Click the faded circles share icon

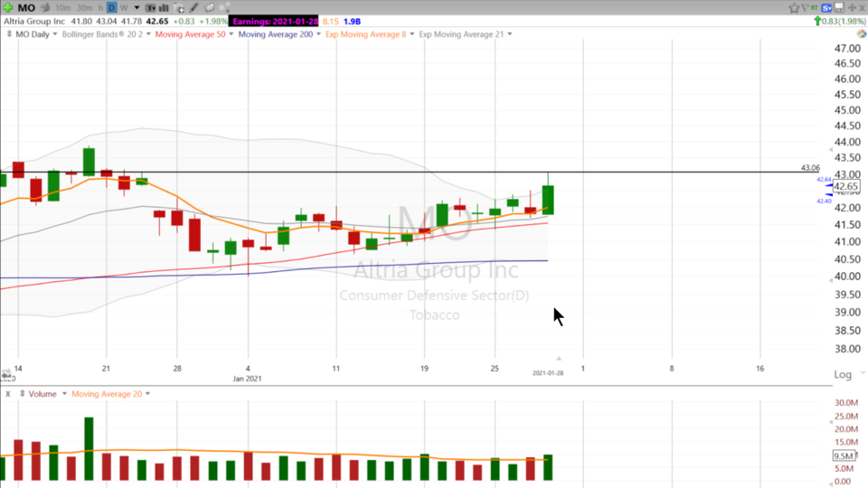pos(224,8)
